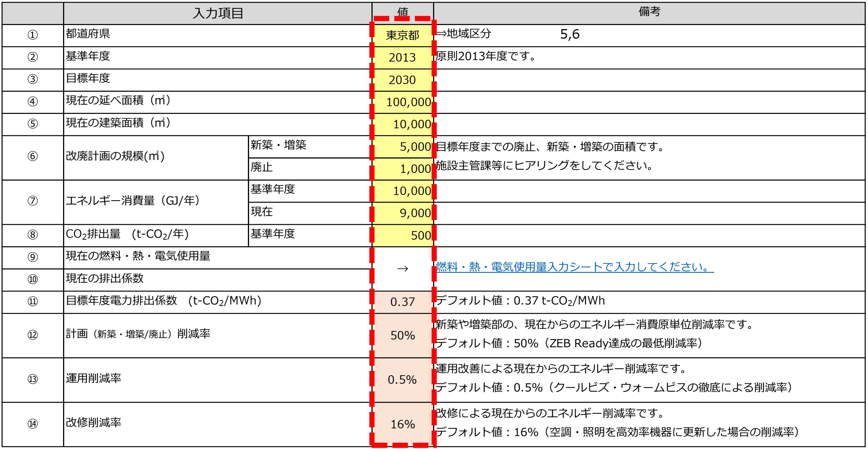
Task: Click the 空調・照明 default 16% note
Action: click(x=618, y=432)
